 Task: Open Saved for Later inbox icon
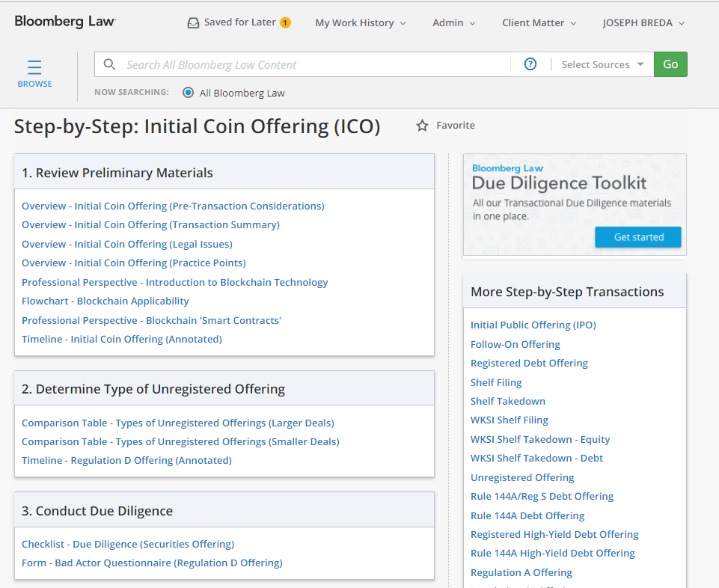tap(193, 23)
